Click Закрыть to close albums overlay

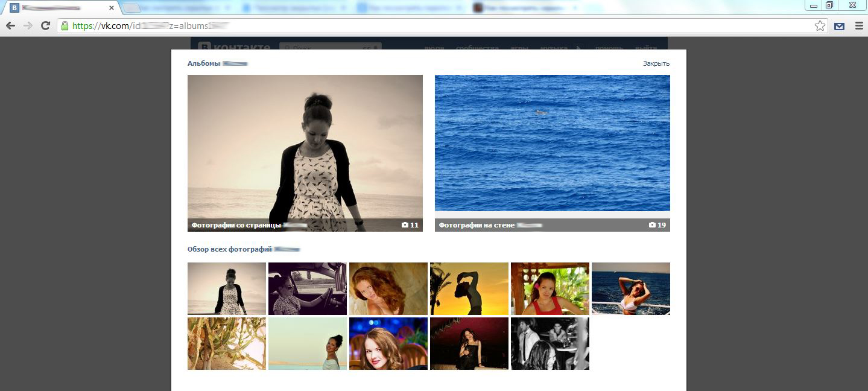[x=656, y=63]
